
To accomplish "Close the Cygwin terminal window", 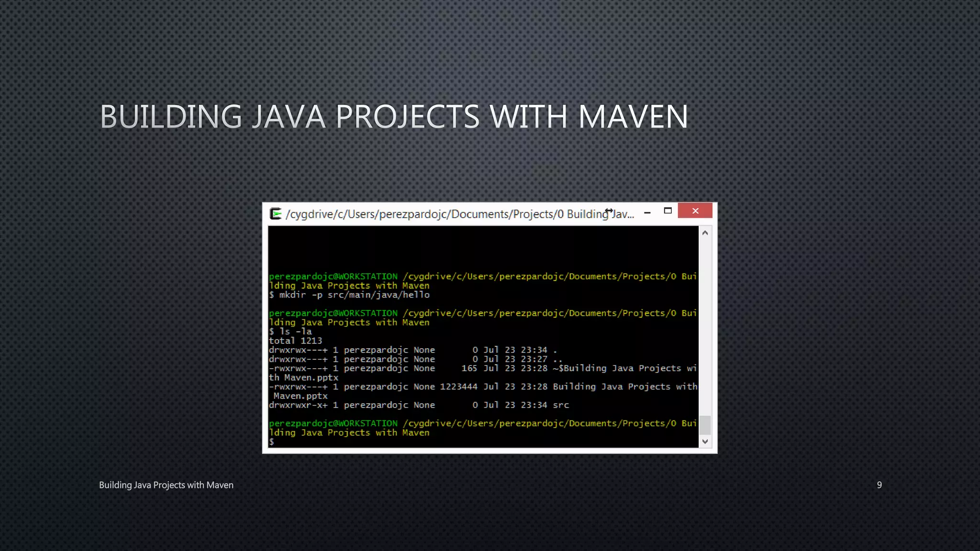I will point(695,211).
